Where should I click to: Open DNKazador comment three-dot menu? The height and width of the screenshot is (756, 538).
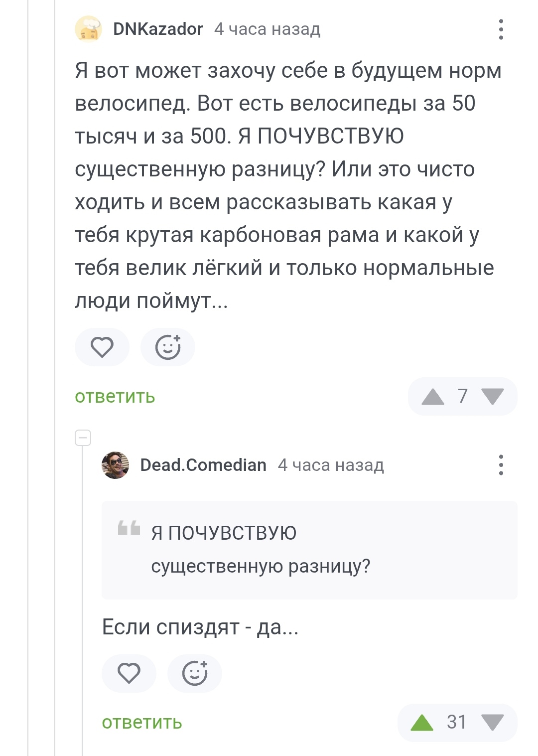pos(501,29)
